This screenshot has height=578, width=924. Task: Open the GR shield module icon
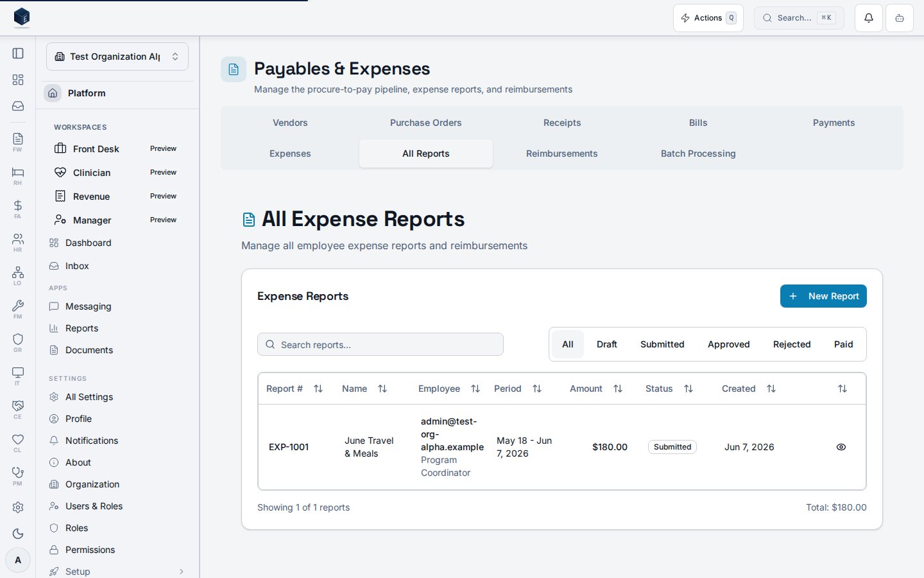tap(18, 342)
